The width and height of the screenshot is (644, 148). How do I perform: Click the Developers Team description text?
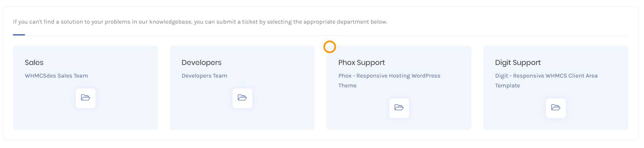204,76
